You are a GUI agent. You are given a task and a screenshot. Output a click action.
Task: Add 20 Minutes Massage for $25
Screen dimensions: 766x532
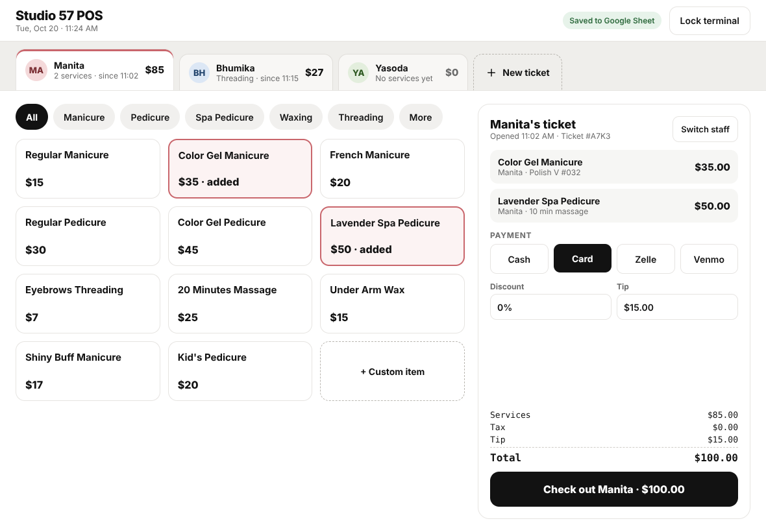pyautogui.click(x=240, y=304)
